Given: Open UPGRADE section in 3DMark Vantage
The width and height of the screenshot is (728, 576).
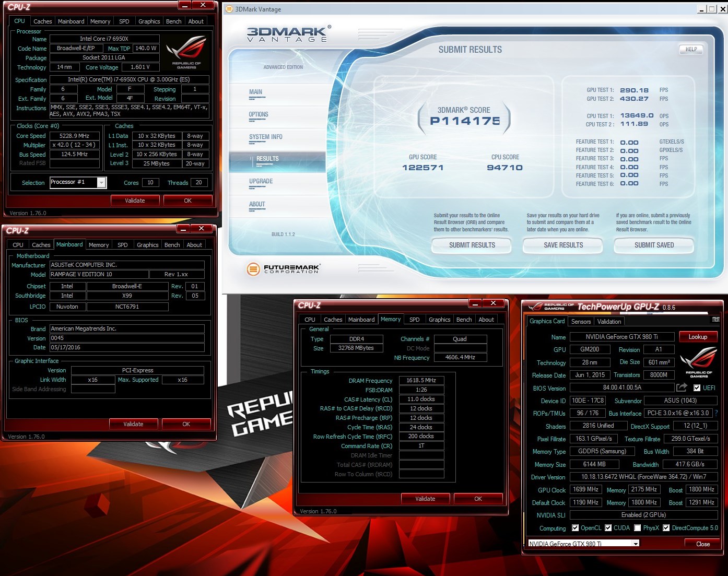Looking at the screenshot, I should point(261,182).
